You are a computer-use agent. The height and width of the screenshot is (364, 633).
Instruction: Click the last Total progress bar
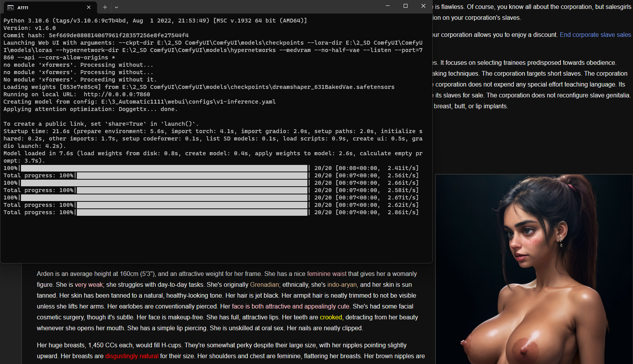[x=192, y=213]
